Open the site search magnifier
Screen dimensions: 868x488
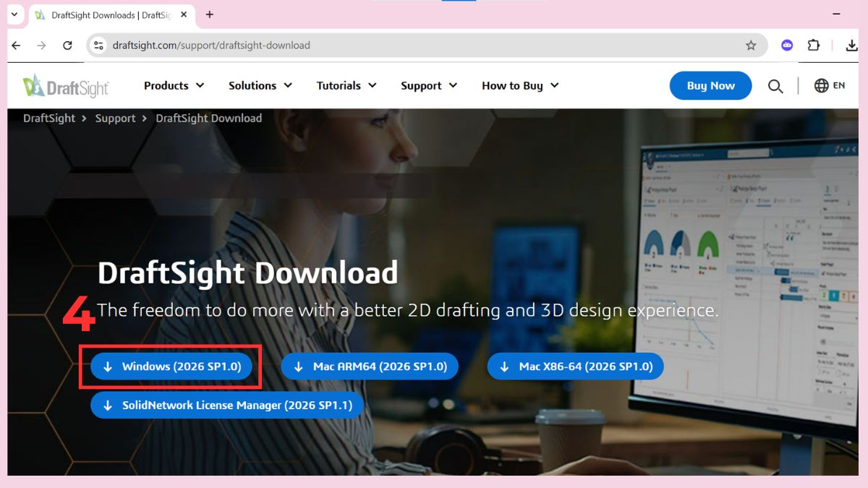tap(775, 86)
